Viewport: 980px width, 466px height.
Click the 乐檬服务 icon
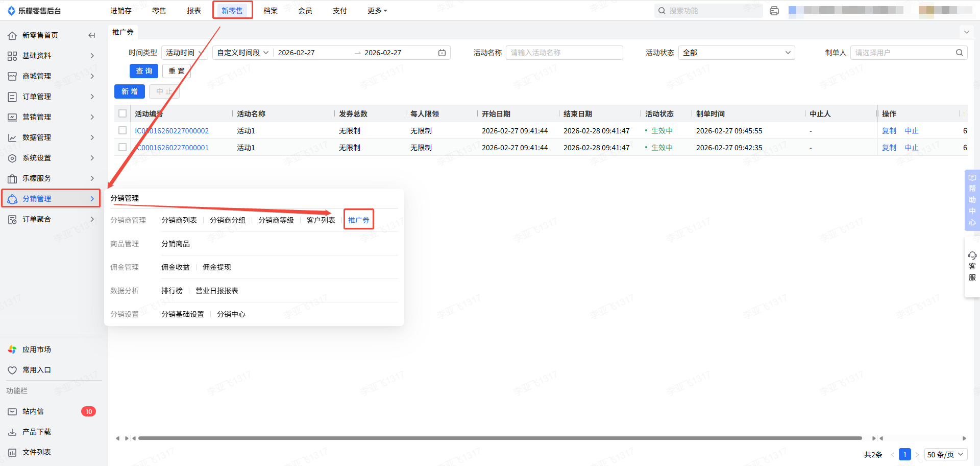point(12,178)
